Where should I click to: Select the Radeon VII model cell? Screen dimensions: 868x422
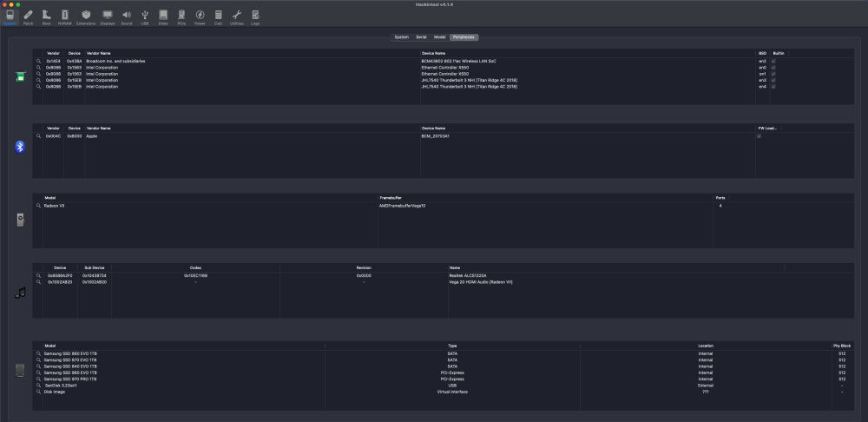[x=54, y=206]
